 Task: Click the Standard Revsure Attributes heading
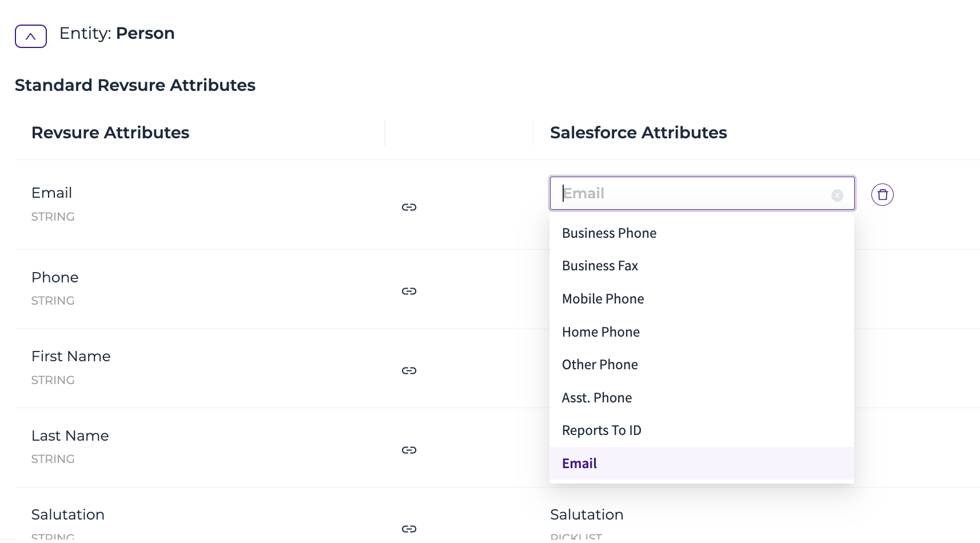click(x=135, y=85)
